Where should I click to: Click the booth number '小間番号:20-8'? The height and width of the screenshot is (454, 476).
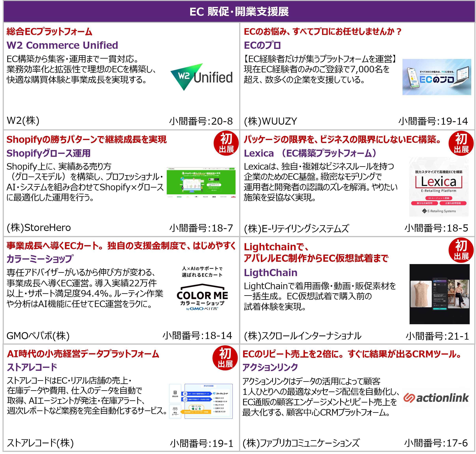pos(201,121)
